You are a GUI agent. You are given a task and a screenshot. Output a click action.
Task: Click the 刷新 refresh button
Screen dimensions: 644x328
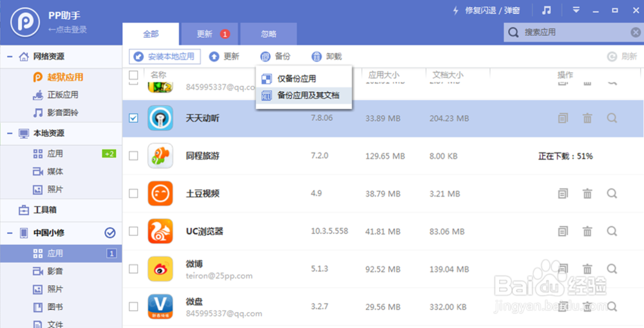622,57
